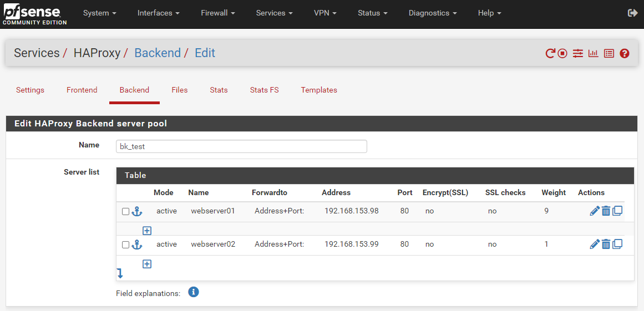The width and height of the screenshot is (644, 311).
Task: Expand webserver01 details plus icon
Action: coord(147,231)
